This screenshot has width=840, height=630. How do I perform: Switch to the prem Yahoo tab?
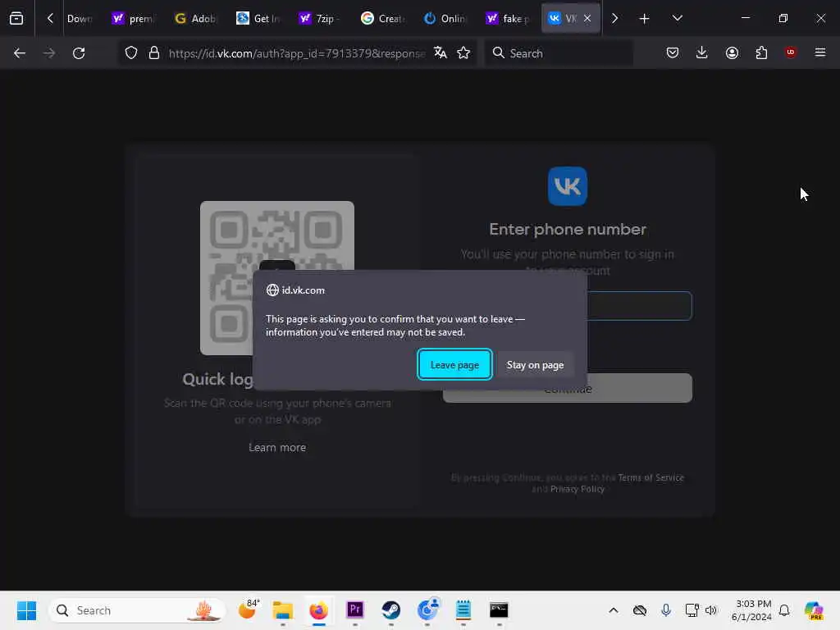134,18
